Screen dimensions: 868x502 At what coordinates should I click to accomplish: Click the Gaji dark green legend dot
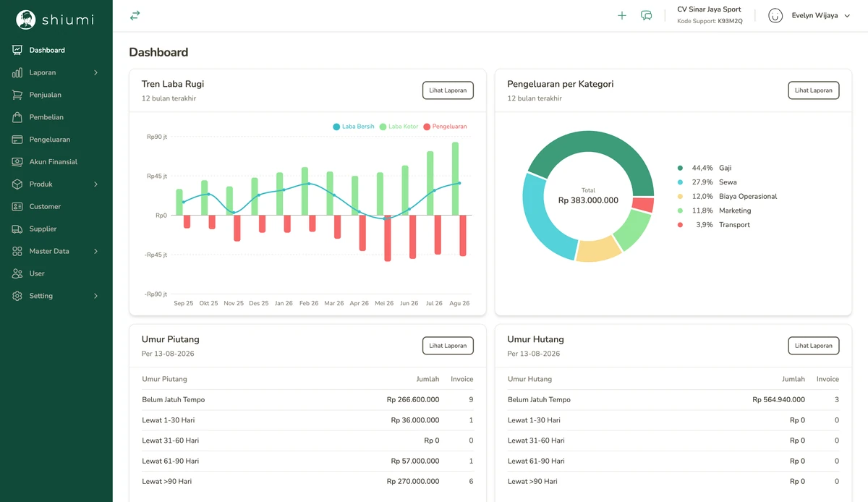coord(680,168)
